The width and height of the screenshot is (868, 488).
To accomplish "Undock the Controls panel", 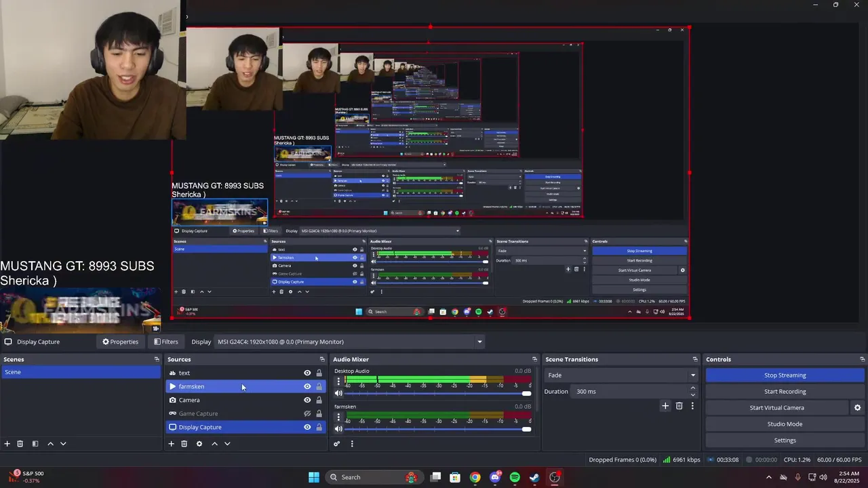I will [862, 359].
